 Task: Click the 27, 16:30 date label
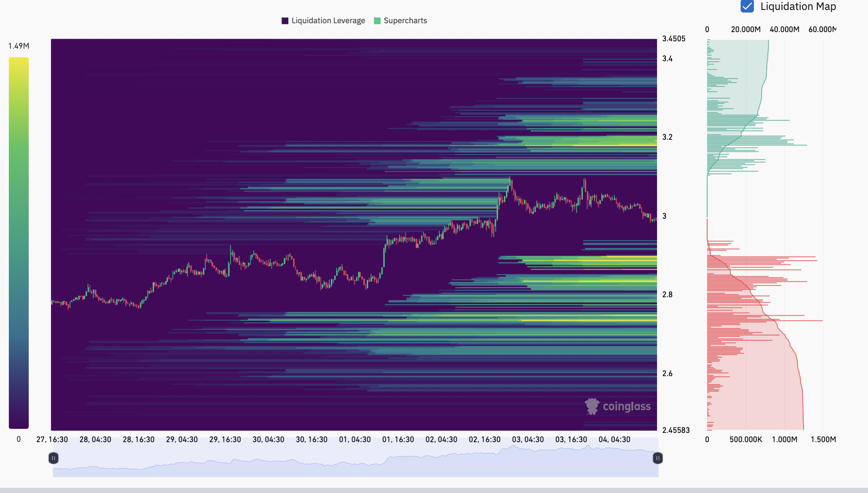click(x=52, y=439)
